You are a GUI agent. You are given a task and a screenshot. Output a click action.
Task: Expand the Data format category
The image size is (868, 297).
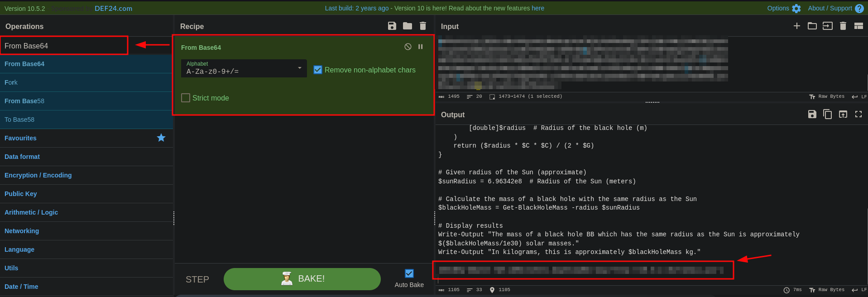coord(22,157)
